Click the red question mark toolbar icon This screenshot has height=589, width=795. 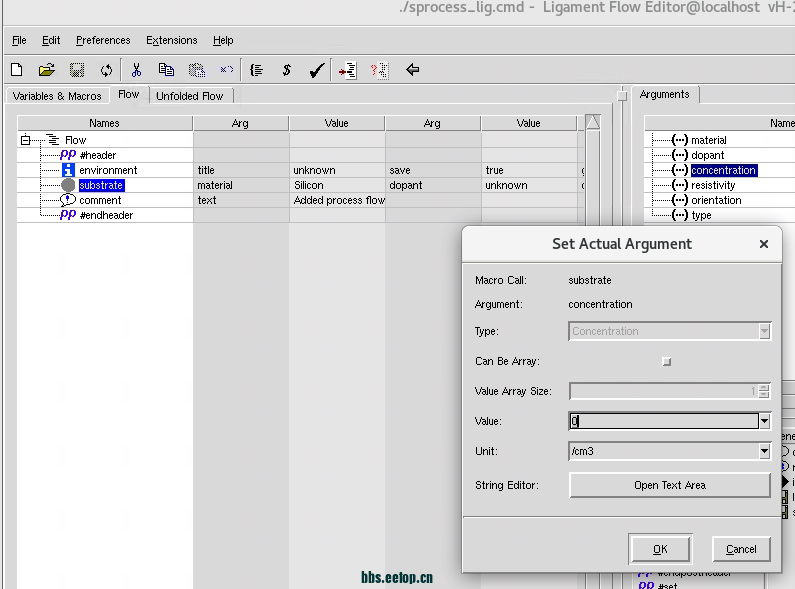coord(379,70)
